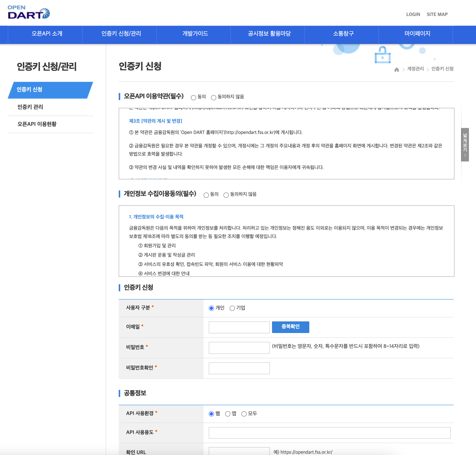Expand the side '넓게보기' wide-view tab
The image size is (476, 455).
pyautogui.click(x=465, y=145)
